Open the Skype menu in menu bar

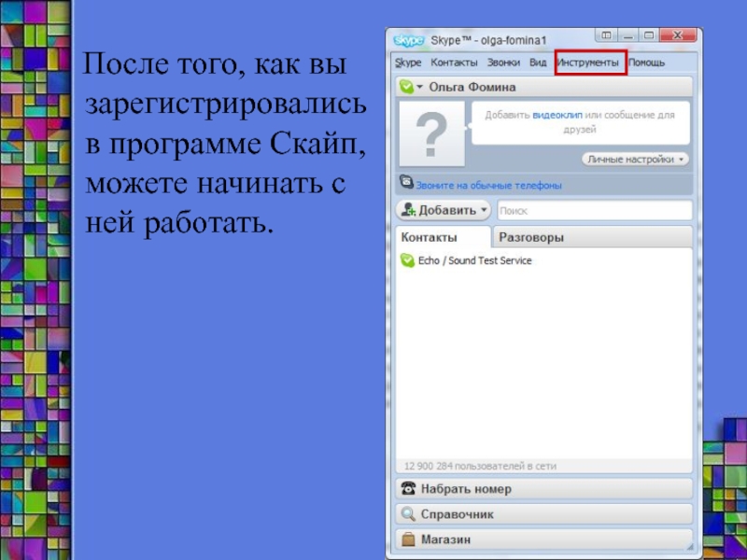coord(408,63)
